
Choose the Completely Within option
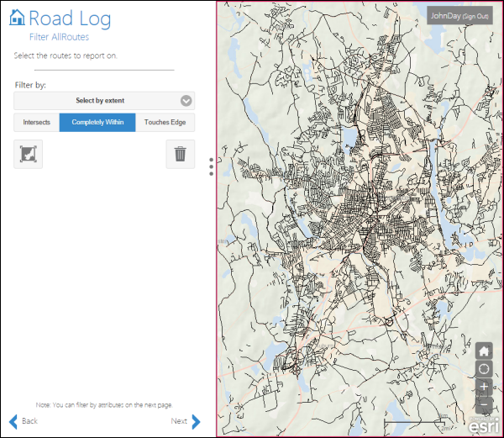[x=97, y=123]
